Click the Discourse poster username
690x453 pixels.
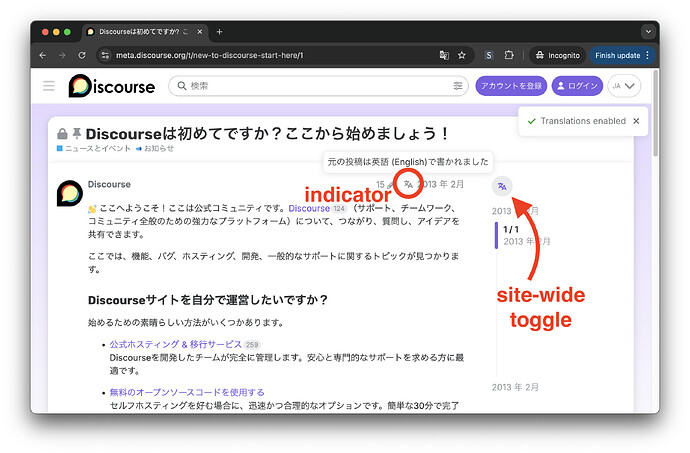(x=109, y=184)
